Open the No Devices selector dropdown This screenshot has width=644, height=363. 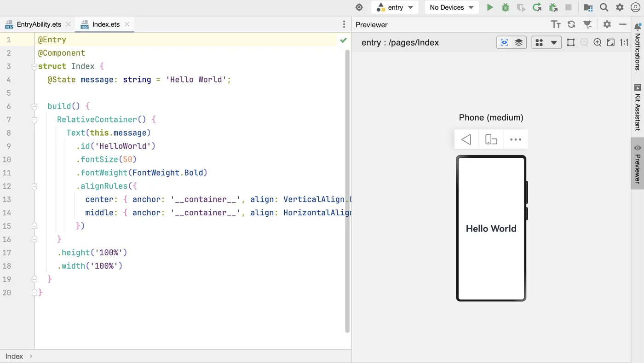click(x=452, y=7)
